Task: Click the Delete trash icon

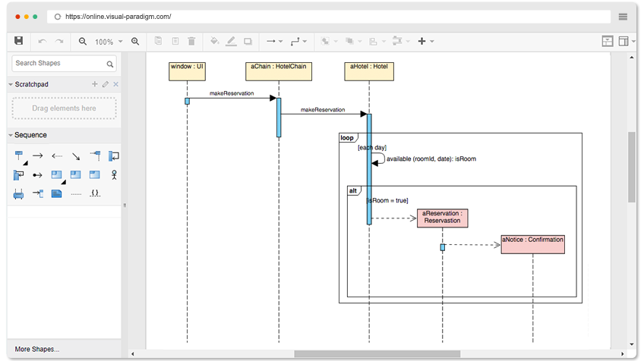Action: coord(191,41)
